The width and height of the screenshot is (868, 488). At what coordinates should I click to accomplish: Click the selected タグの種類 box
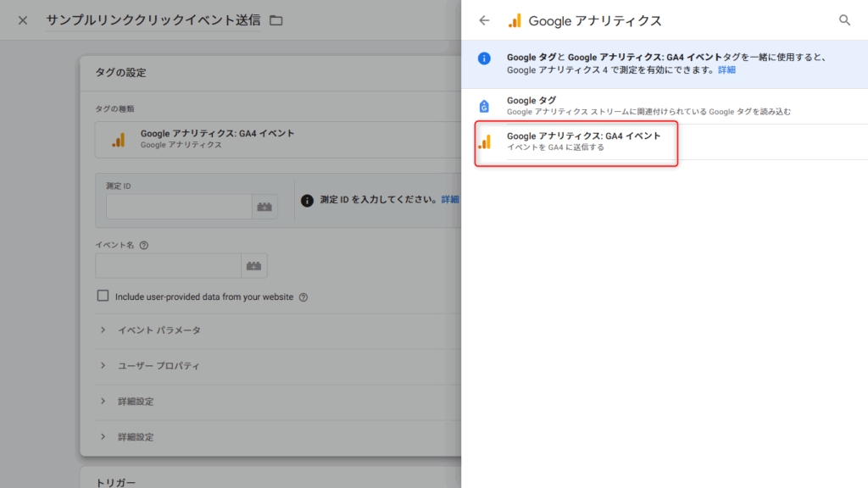point(278,140)
